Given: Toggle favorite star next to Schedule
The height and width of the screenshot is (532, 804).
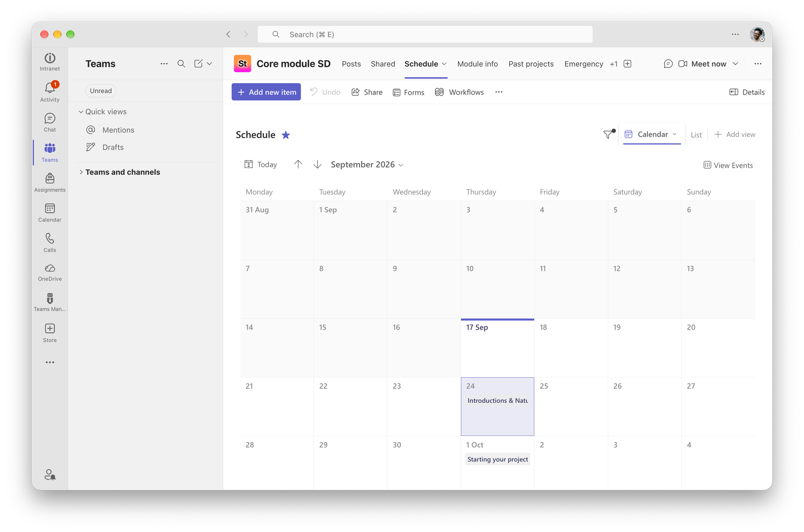Looking at the screenshot, I should (x=286, y=135).
